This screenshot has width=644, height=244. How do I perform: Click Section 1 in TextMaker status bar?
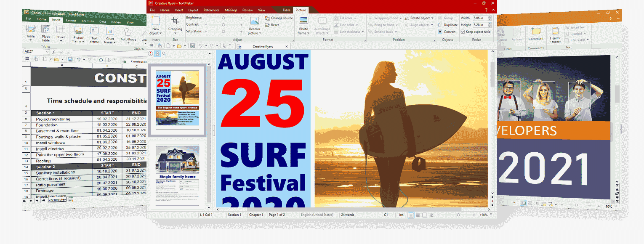pos(234,215)
